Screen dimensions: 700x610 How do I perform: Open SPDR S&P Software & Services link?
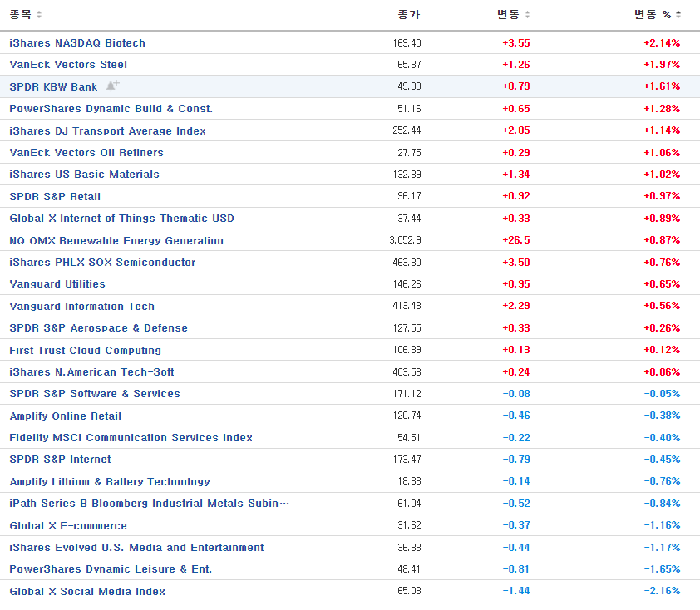(95, 394)
